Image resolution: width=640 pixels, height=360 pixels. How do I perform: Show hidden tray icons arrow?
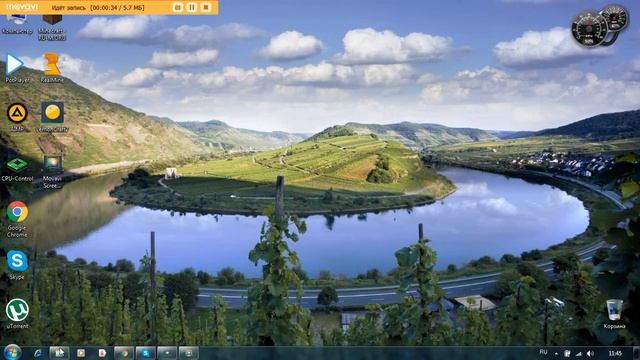(x=556, y=353)
